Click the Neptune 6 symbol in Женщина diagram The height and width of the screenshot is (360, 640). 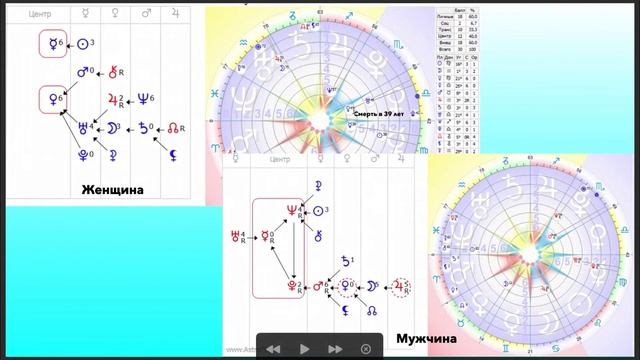click(x=146, y=98)
